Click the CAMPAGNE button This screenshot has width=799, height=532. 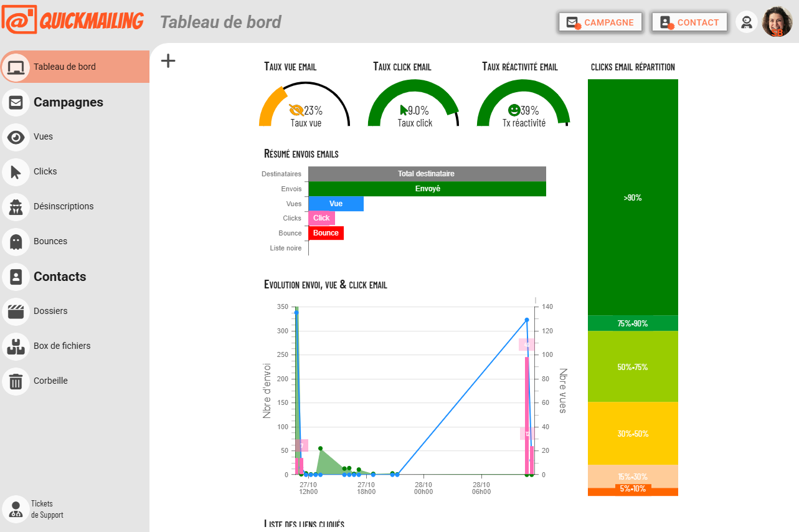[600, 22]
